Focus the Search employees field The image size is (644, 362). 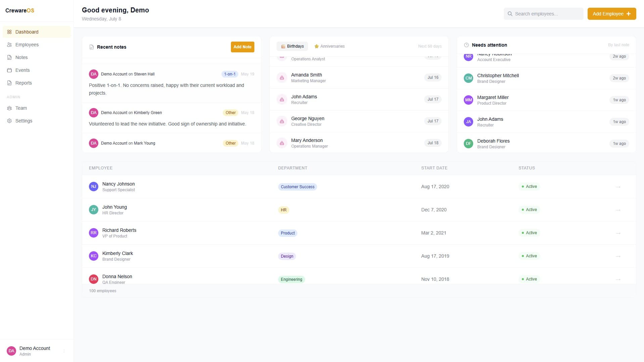click(x=543, y=14)
